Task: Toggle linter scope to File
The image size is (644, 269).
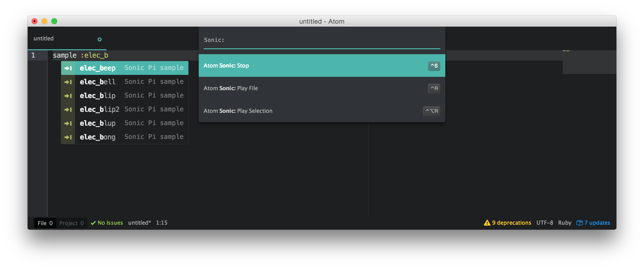Action: coord(45,223)
